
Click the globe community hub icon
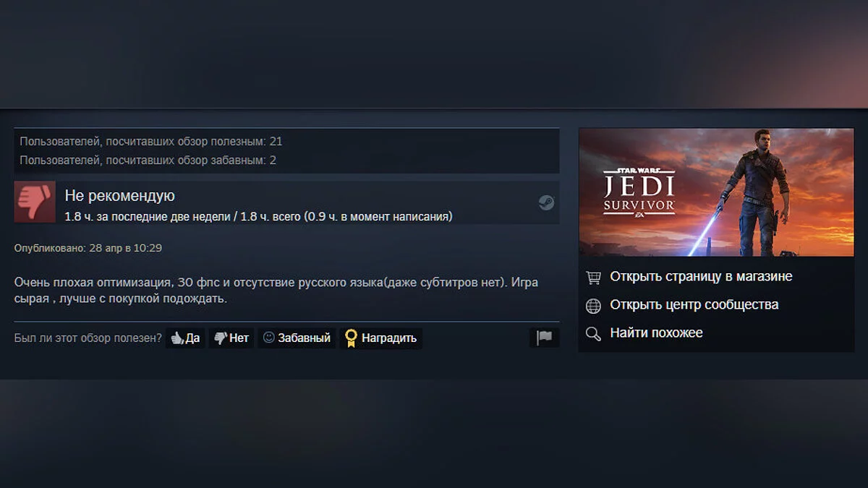pos(593,305)
